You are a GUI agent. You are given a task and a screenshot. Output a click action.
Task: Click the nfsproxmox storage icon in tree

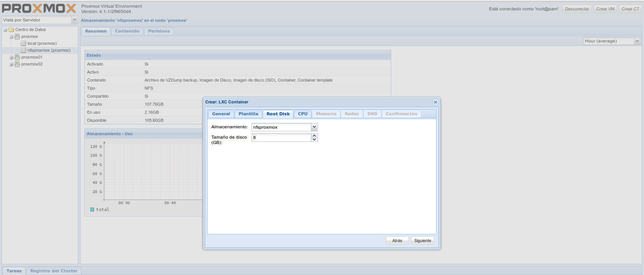[23, 51]
